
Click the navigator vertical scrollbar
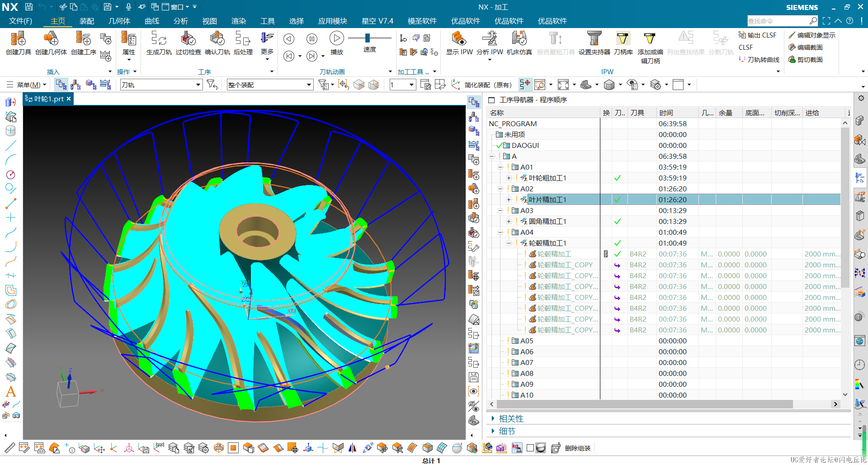click(845, 208)
